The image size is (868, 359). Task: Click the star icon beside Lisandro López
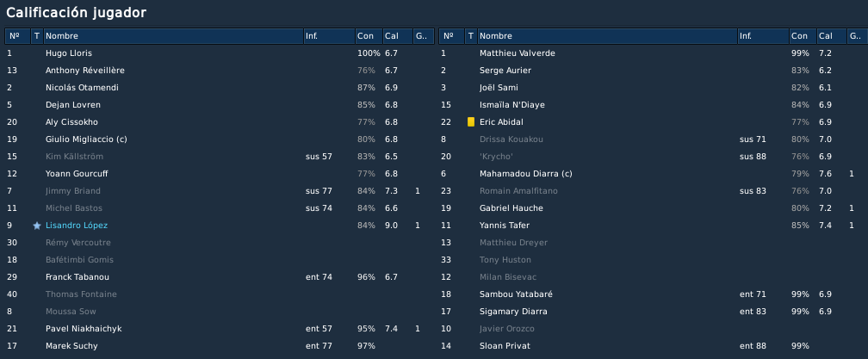[x=37, y=226]
